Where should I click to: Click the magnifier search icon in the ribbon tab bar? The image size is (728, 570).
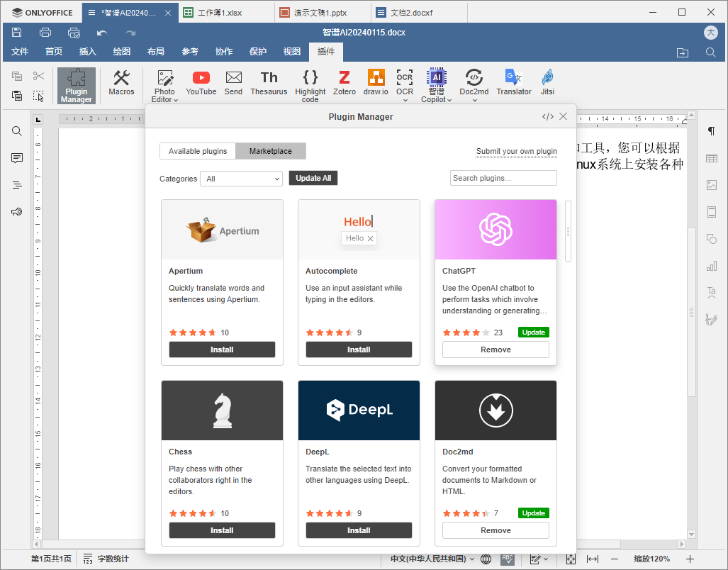(711, 52)
